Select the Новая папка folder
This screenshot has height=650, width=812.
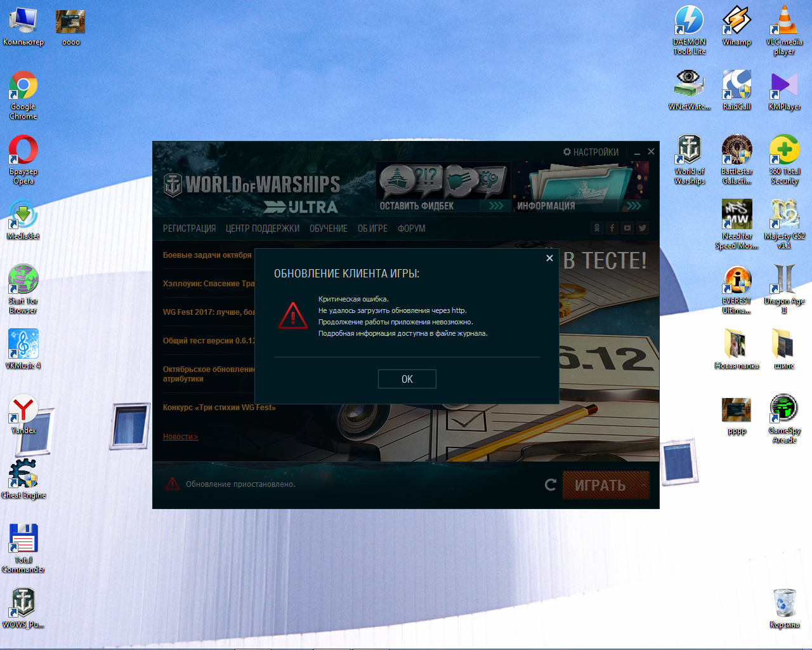click(737, 349)
